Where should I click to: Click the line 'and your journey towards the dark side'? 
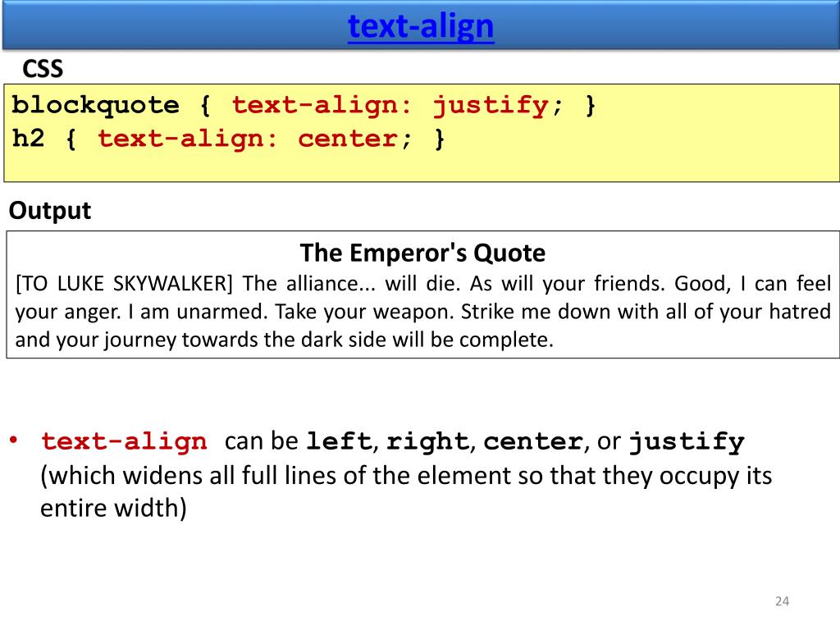(284, 340)
